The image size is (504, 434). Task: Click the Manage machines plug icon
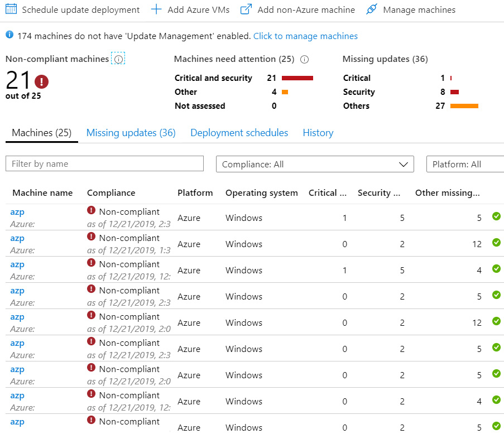[x=371, y=9]
